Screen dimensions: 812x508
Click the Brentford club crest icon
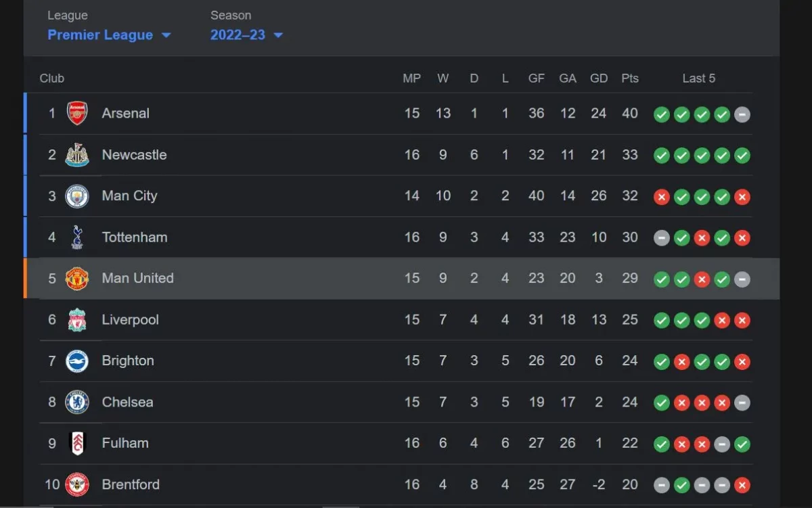pyautogui.click(x=77, y=485)
